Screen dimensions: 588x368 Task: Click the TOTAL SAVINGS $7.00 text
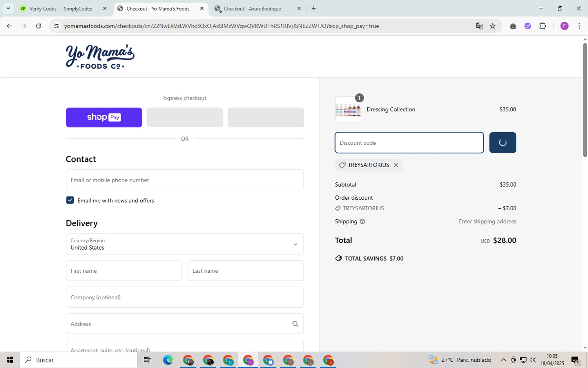pyautogui.click(x=374, y=259)
